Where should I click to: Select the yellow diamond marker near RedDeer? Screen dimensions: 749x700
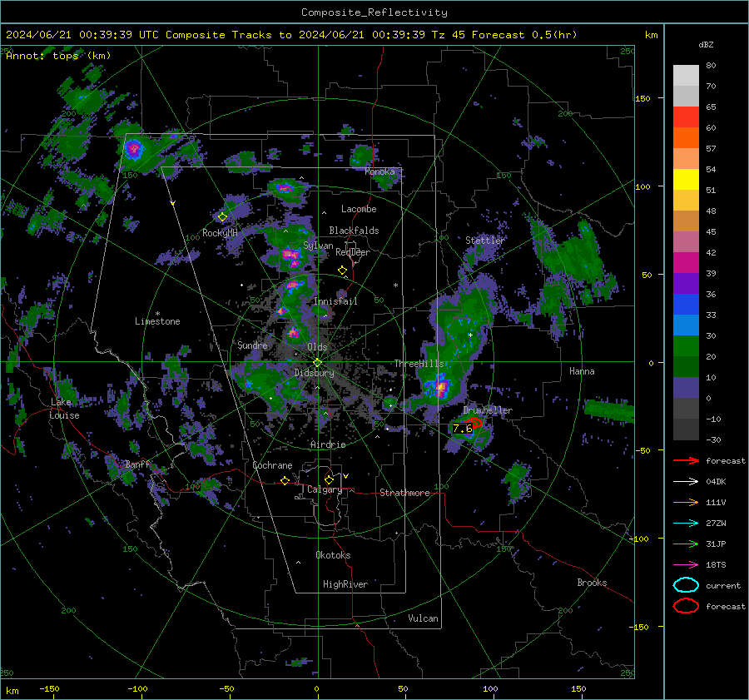pos(343,271)
